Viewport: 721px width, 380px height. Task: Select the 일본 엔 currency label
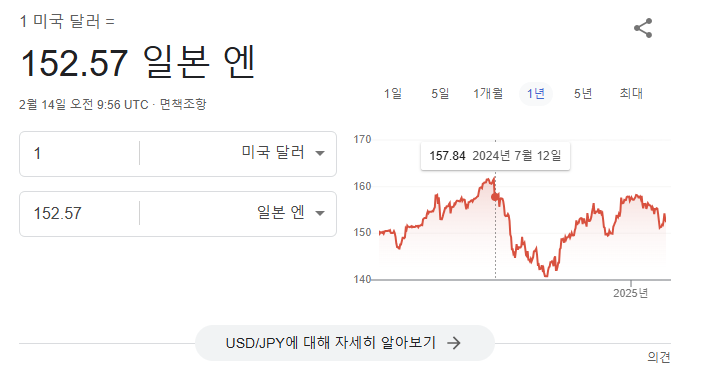280,212
